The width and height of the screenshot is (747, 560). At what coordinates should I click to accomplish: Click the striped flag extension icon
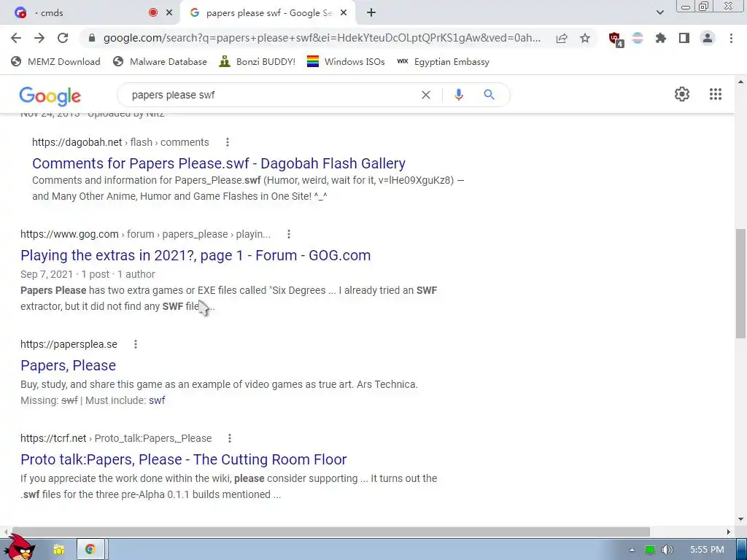pos(638,38)
